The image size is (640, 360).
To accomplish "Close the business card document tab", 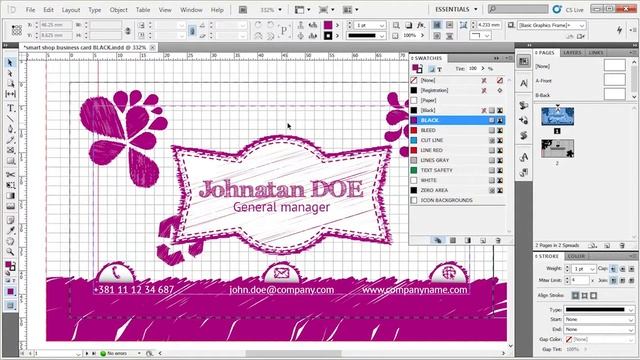I will (152, 47).
